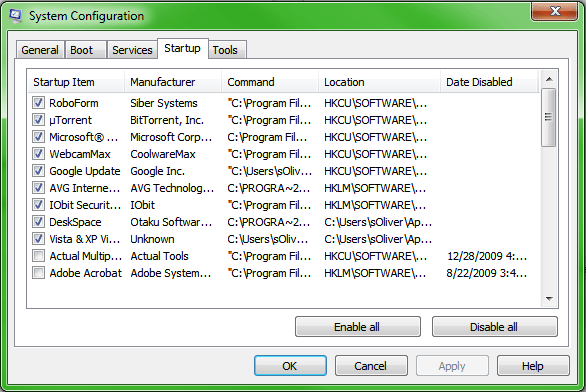Viewport: 586px width, 392px height.
Task: Click the Disable all button
Action: pos(494,327)
